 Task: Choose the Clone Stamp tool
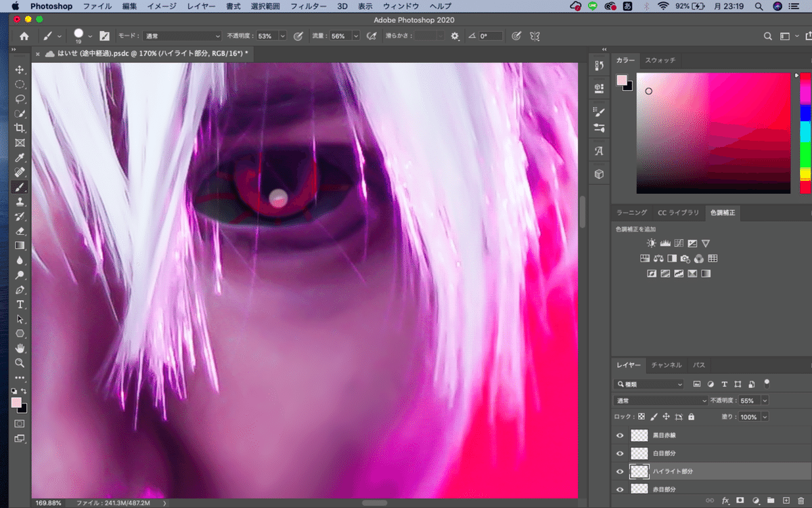20,202
